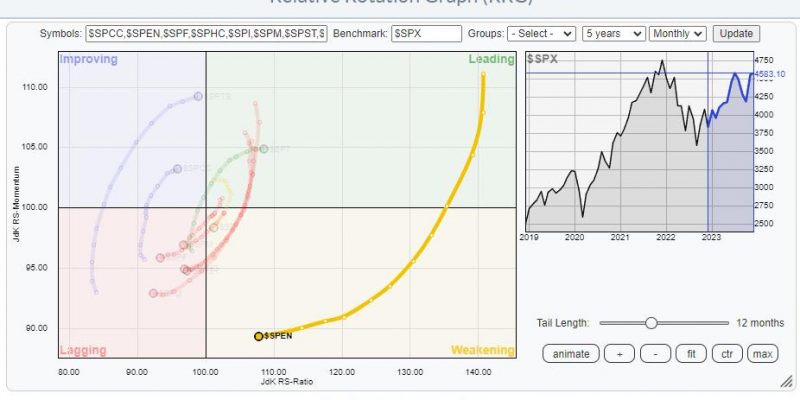Click the $SPX chart title
The image size is (800, 400).
tap(542, 60)
